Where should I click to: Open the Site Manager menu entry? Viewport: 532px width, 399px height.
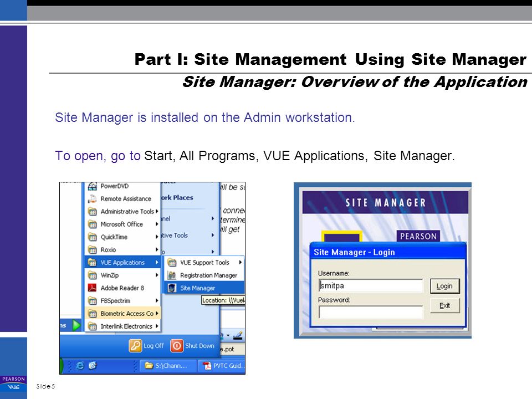coord(204,288)
